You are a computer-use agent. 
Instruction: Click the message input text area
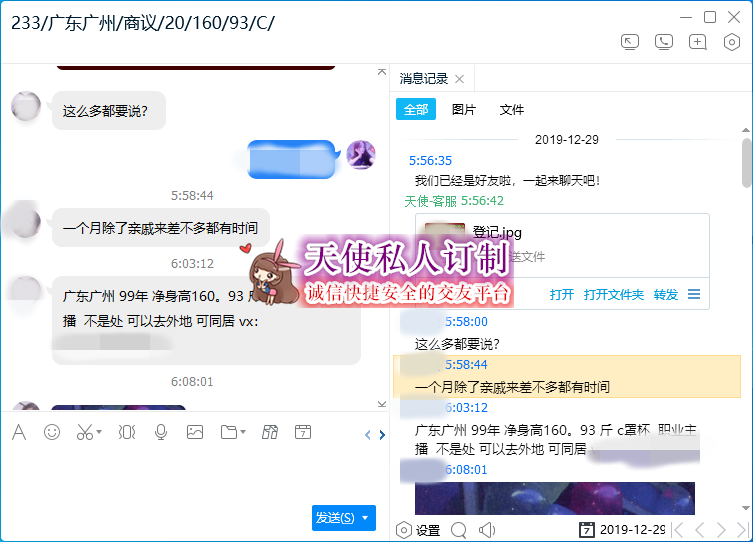194,473
